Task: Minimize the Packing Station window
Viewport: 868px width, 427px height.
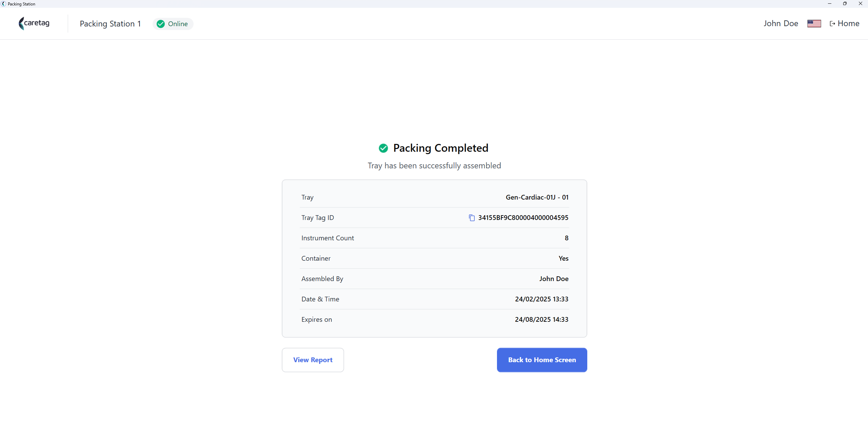Action: (x=830, y=4)
